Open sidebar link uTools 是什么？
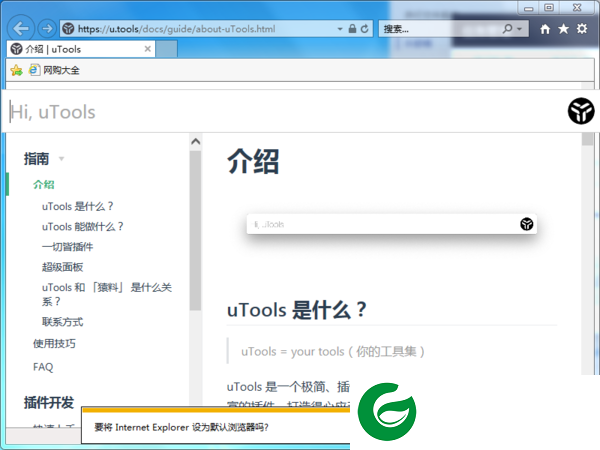 point(78,206)
